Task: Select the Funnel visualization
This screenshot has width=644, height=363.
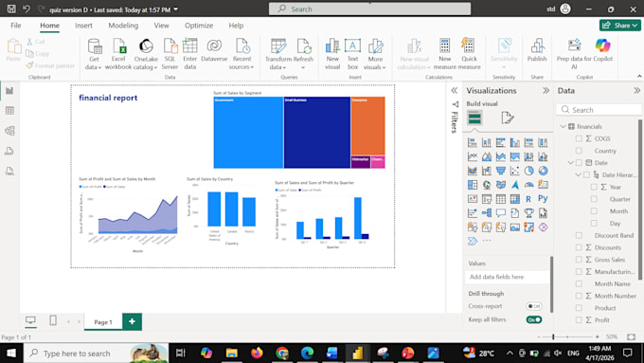Action: (501, 171)
